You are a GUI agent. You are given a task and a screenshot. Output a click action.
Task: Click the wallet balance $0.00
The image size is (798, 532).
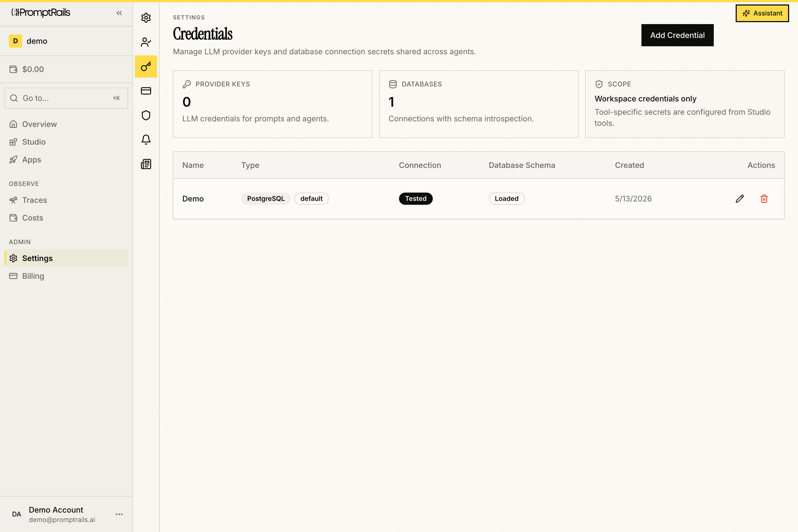click(x=33, y=69)
